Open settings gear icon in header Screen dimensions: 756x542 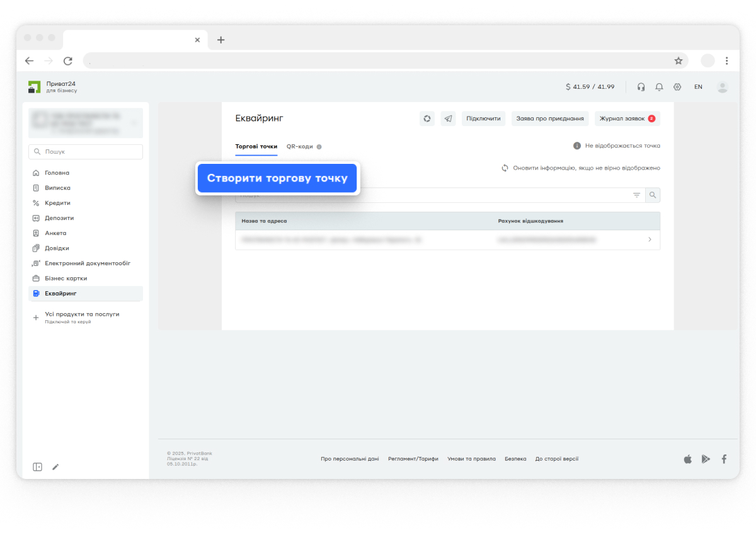(x=677, y=87)
